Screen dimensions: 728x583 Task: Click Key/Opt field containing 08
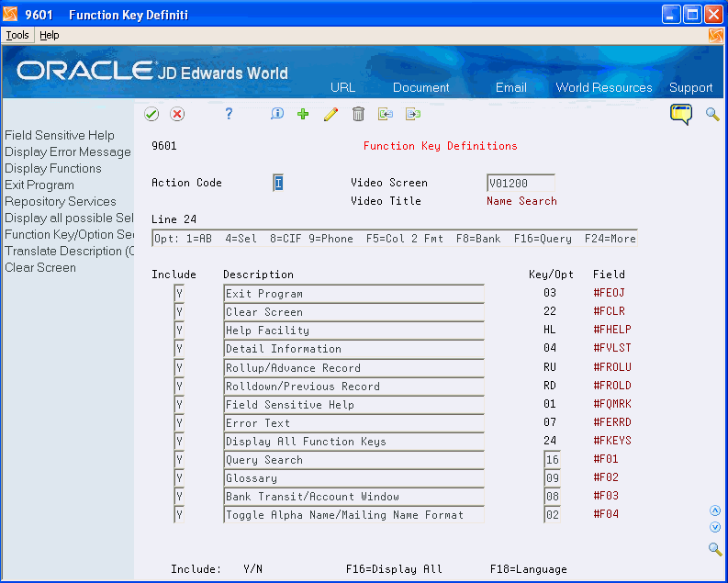(x=552, y=497)
